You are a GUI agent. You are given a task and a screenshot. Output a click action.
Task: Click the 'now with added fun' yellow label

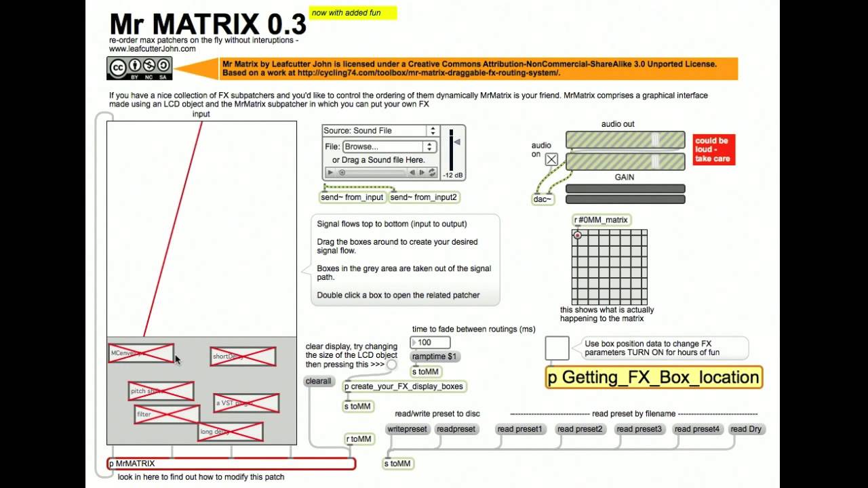[x=353, y=13]
